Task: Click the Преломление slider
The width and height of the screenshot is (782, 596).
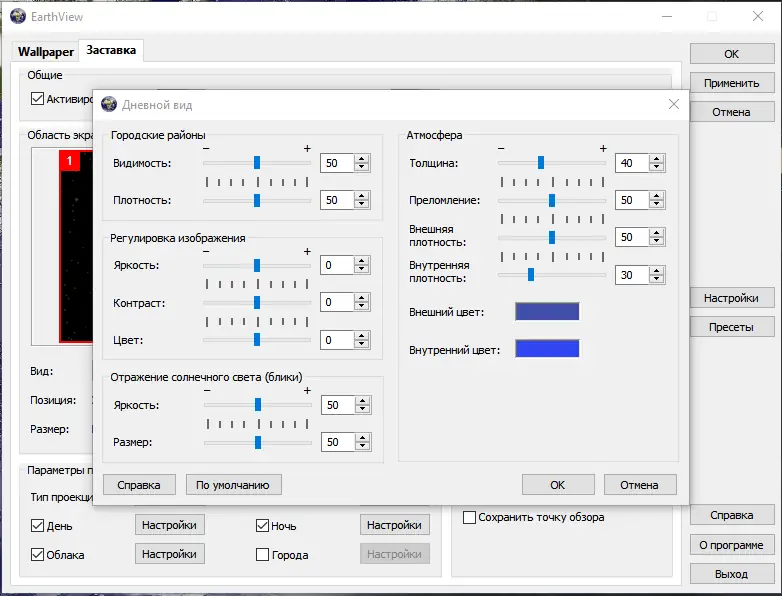Action: pos(552,200)
